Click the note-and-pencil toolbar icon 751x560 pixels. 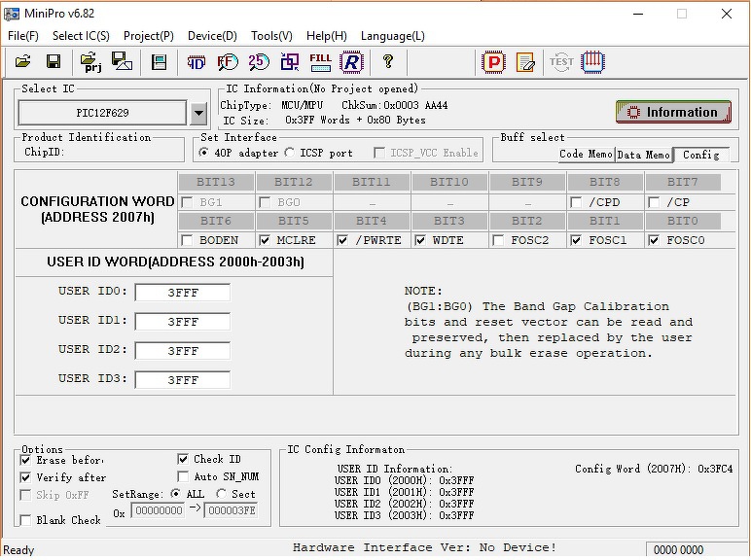525,62
